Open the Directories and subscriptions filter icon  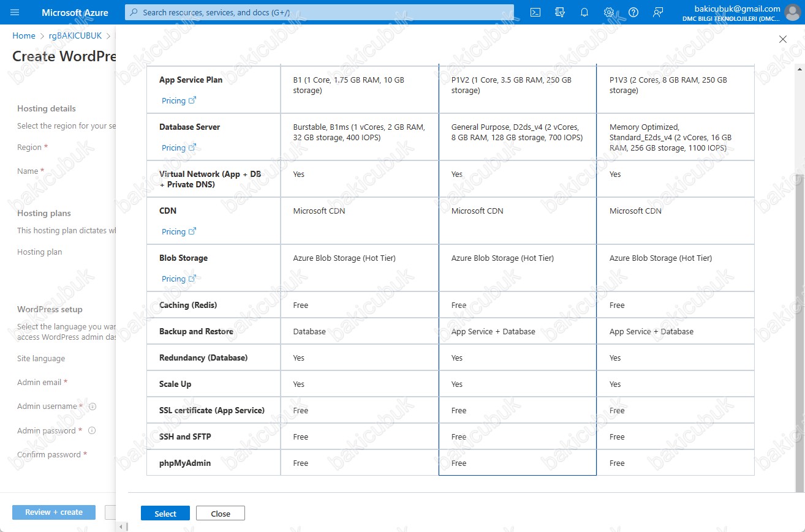560,12
